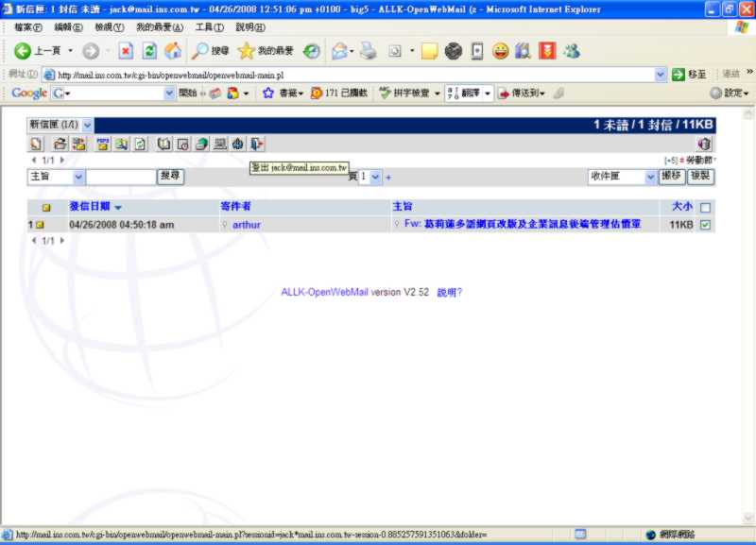Open the search field type dropdown 主旨
The image size is (756, 545).
tap(78, 177)
